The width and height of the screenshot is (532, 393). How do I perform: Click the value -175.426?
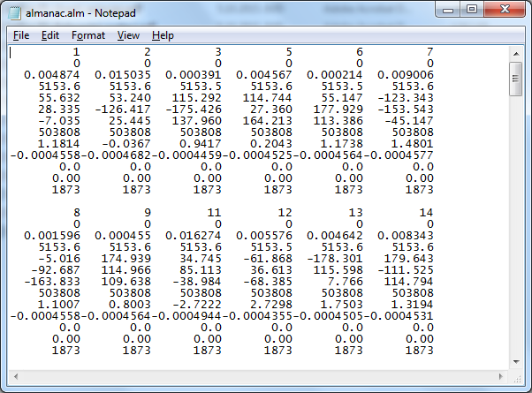[194, 110]
